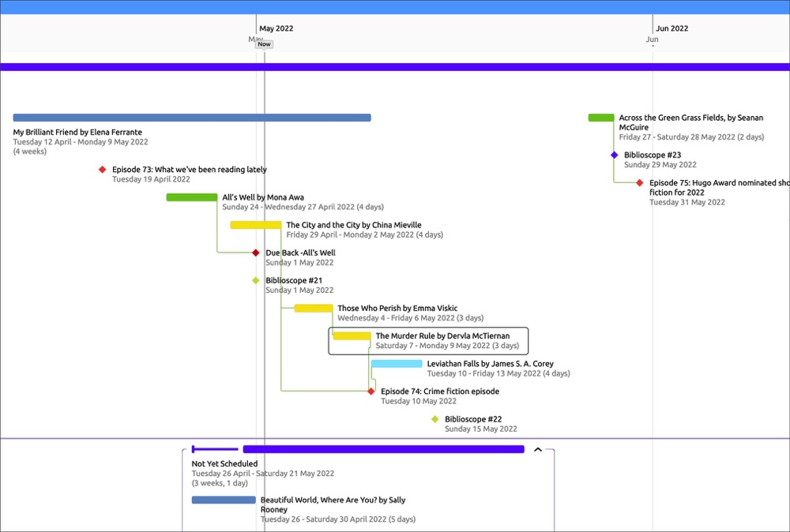Viewport: 790px width, 532px height.
Task: Click the Biblioscope #21 yellow-green diamond
Action: (256, 281)
